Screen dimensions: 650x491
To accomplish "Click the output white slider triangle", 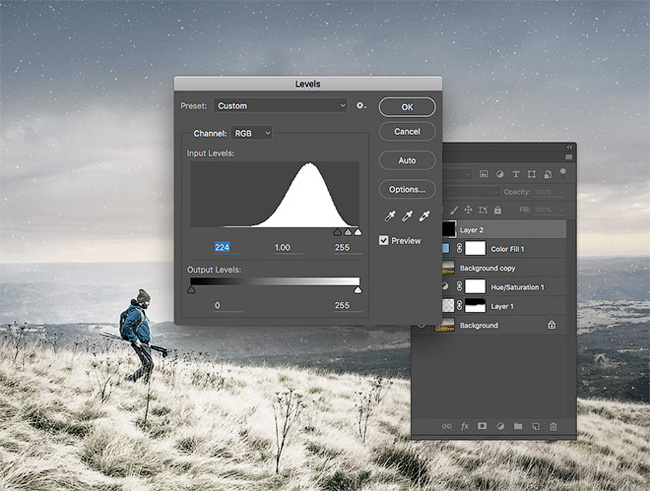I will (x=358, y=290).
